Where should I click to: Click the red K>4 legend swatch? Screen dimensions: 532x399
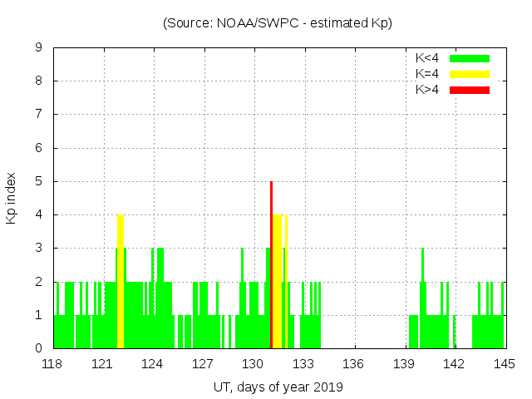tap(470, 90)
